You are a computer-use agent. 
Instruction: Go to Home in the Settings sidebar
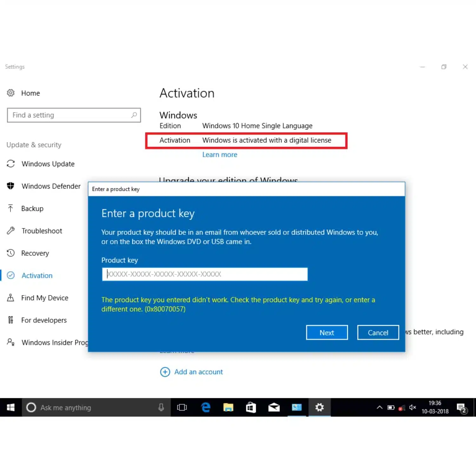(x=30, y=93)
